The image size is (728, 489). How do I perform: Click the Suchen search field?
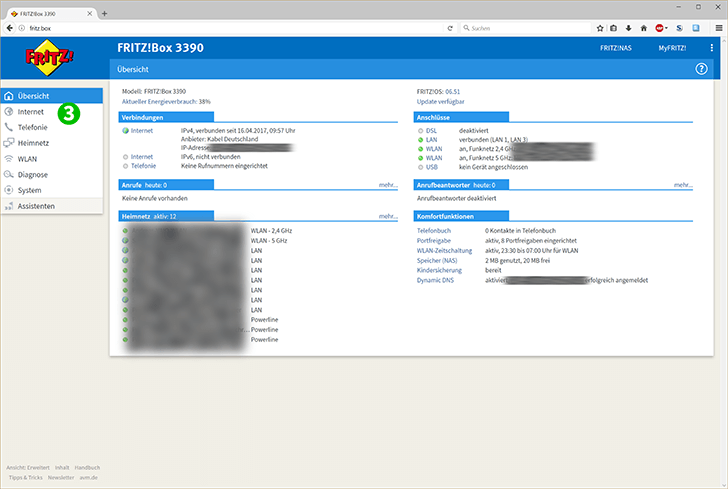coord(525,28)
